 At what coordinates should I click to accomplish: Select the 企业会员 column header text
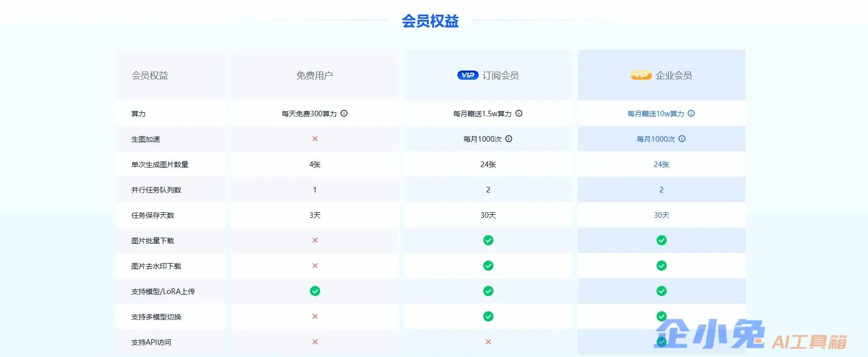[x=674, y=75]
